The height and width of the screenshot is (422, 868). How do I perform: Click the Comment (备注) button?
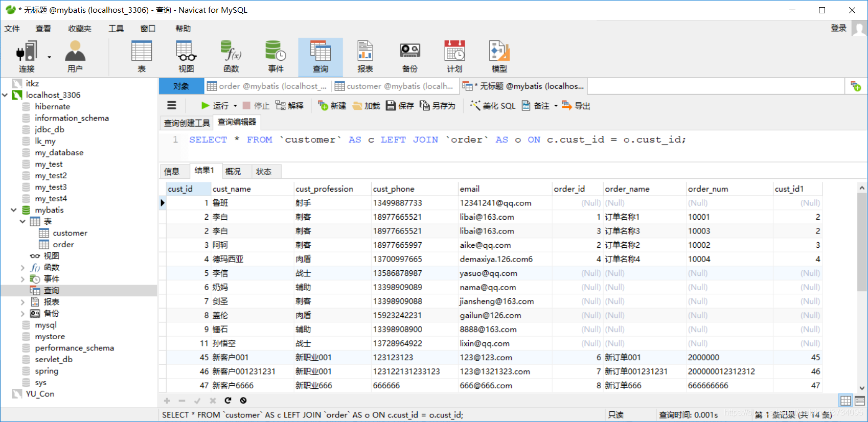[536, 106]
